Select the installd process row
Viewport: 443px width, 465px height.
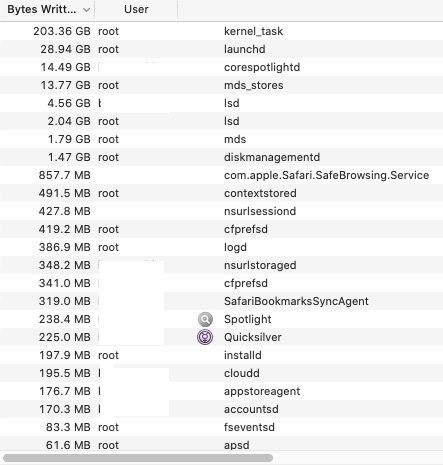[221, 355]
